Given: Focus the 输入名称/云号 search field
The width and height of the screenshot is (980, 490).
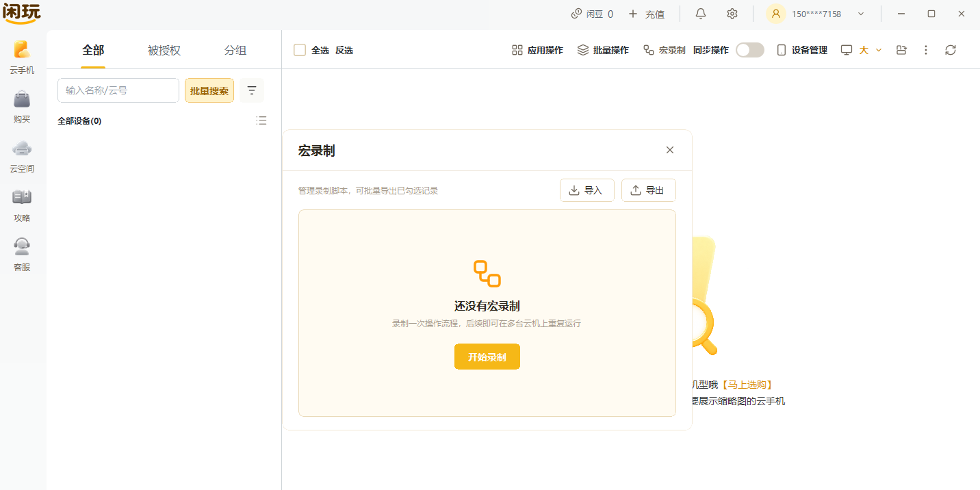Looking at the screenshot, I should pos(118,90).
